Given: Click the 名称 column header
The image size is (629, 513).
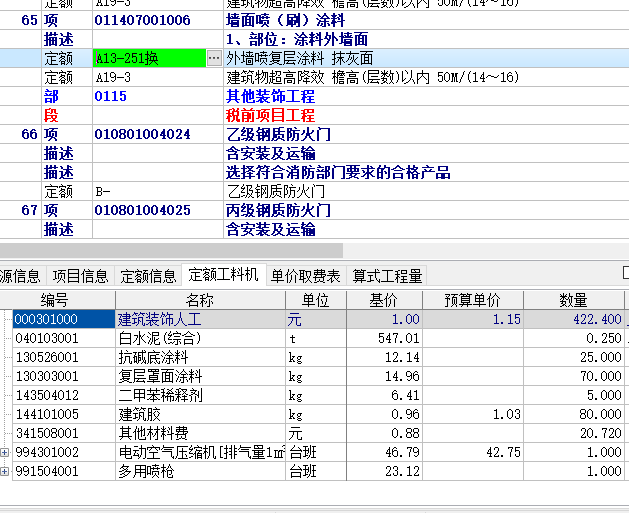Looking at the screenshot, I should coord(200,300).
